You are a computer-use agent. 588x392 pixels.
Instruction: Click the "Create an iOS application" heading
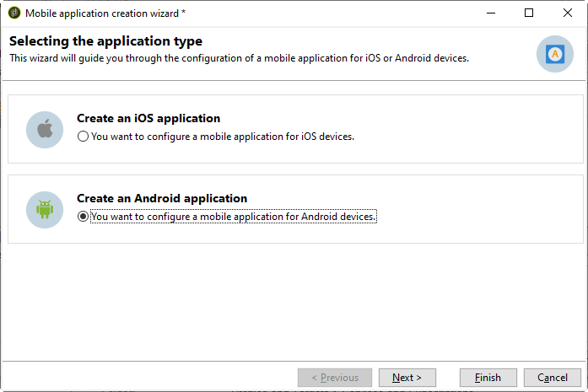(148, 119)
